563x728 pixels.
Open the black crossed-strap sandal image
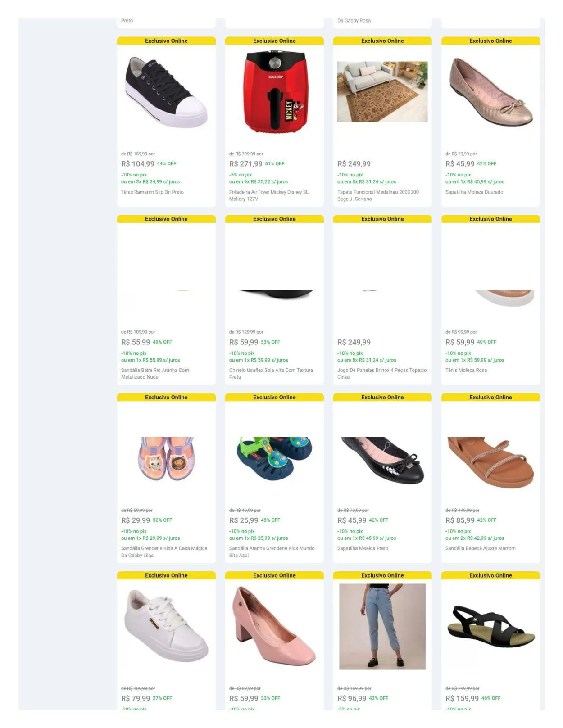point(490,627)
